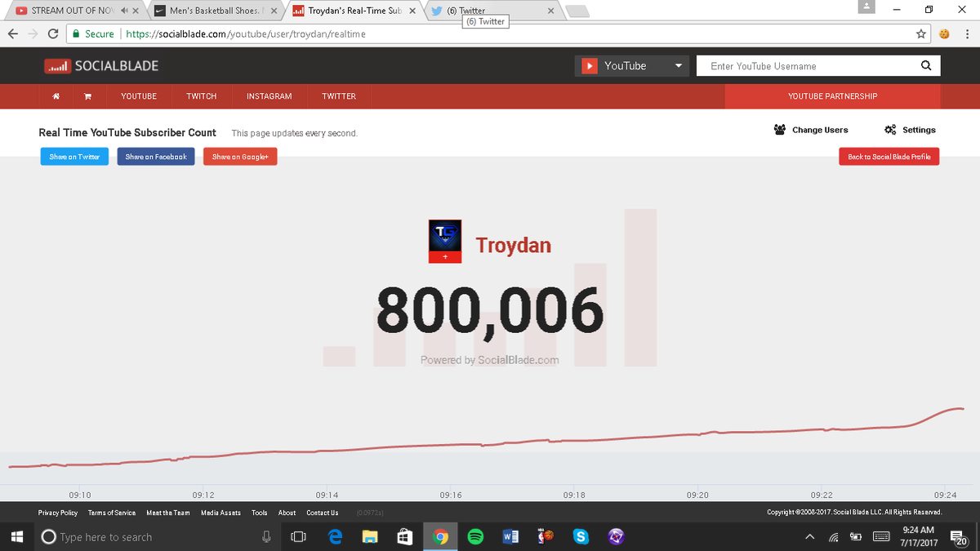Close the Men's Basketball Shoes tab
Image resolution: width=980 pixels, height=551 pixels.
click(x=274, y=11)
